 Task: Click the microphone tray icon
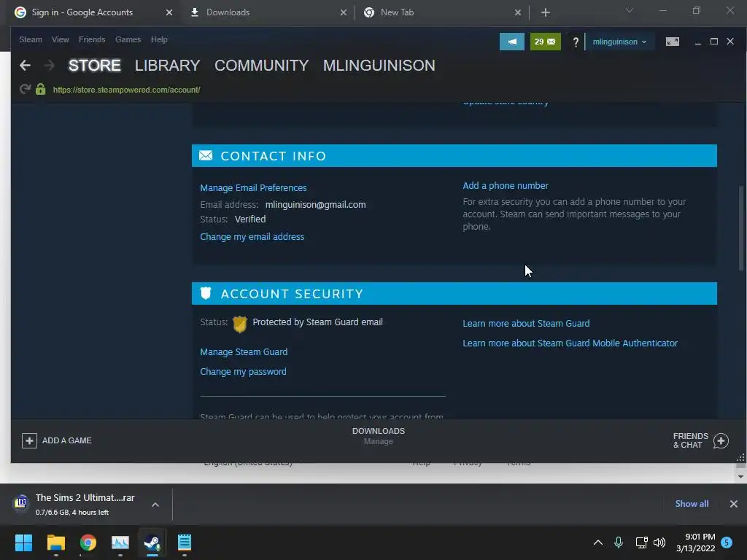coord(619,542)
